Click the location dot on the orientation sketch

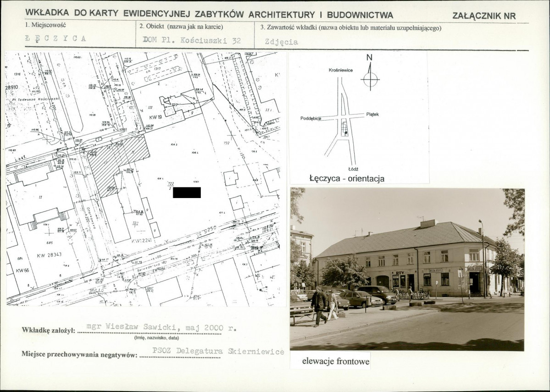coord(346,133)
